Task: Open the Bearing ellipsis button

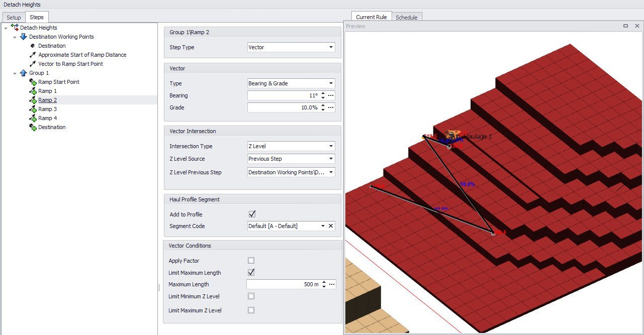Action: [331, 95]
